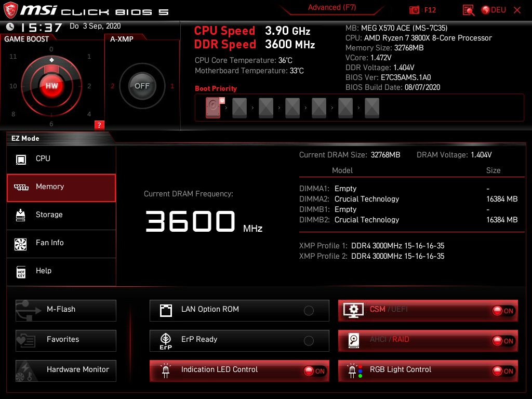
Task: Click the Help hot key icon
Action: point(21,272)
